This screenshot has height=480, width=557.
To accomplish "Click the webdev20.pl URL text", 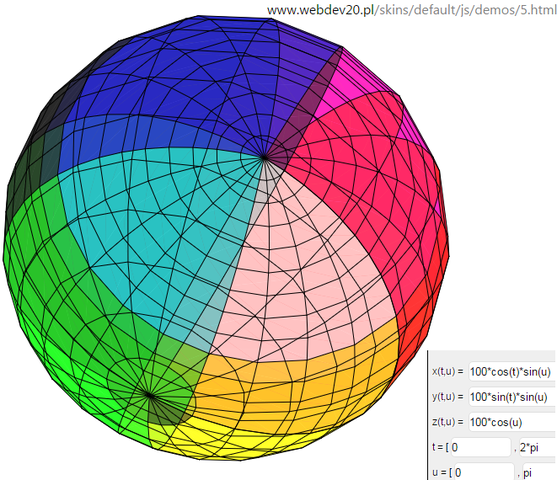I will 412,10.
